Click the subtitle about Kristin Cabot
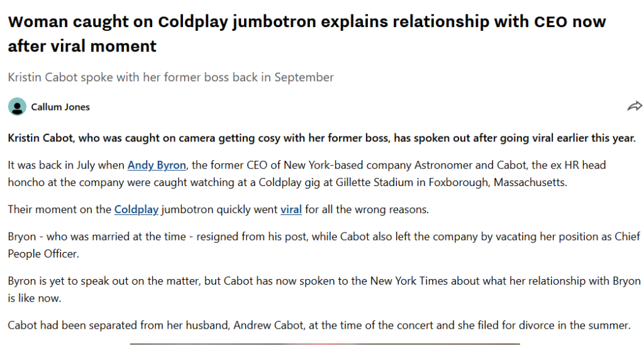Viewport: 644px width, 345px height. click(170, 77)
